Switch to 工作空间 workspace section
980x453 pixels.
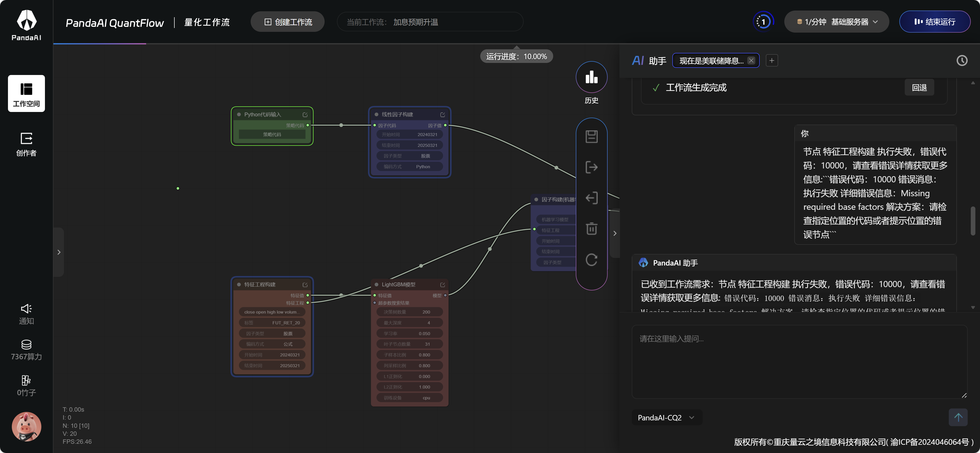click(26, 93)
